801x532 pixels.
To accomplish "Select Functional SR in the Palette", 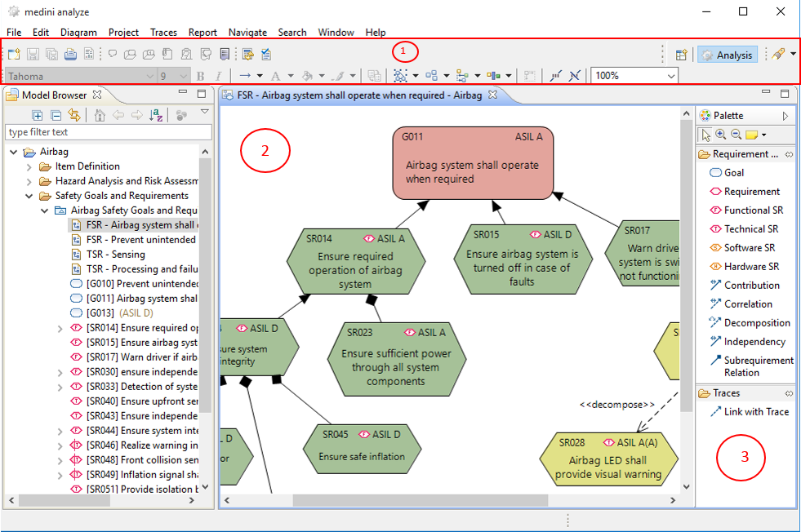I will coord(752,211).
